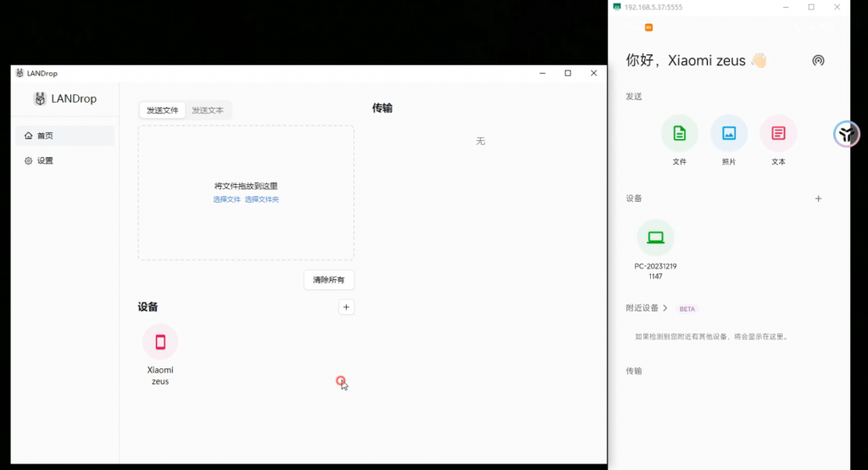Viewport: 868px width, 470px height.
Task: Select the PC-20231219 laptop device icon
Action: pyautogui.click(x=655, y=238)
